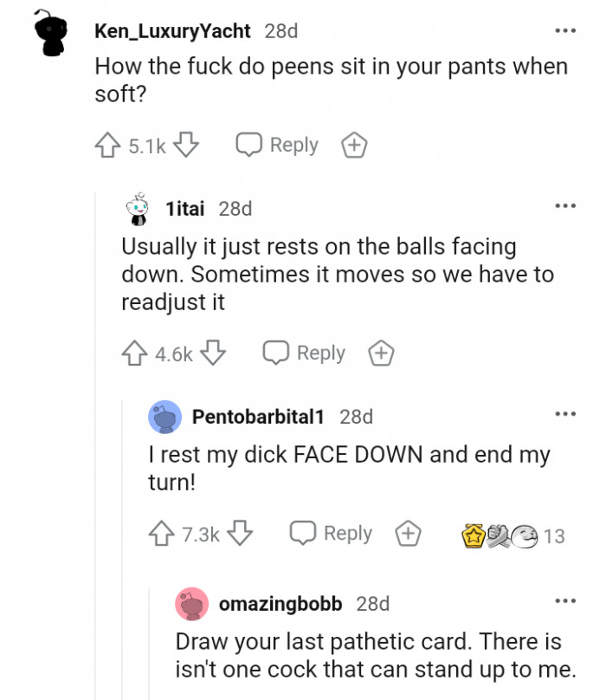606x700 pixels.
Task: Open more options for Pentobarbital1's comment
Action: 564,416
